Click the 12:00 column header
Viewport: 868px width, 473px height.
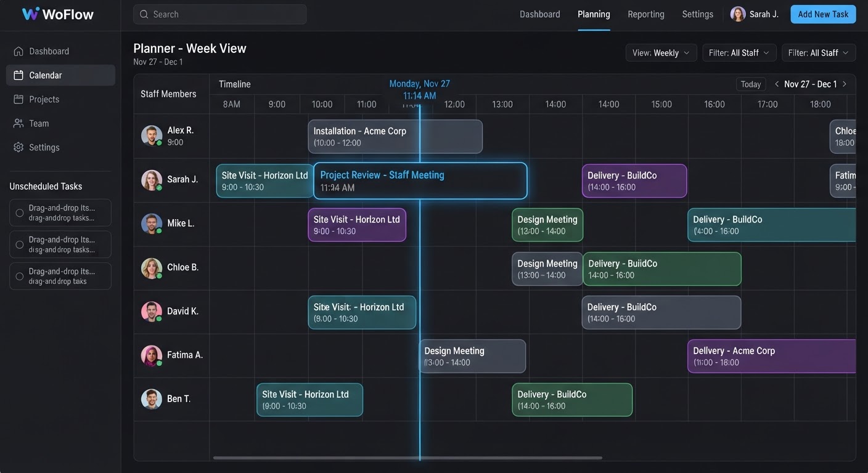click(x=455, y=104)
